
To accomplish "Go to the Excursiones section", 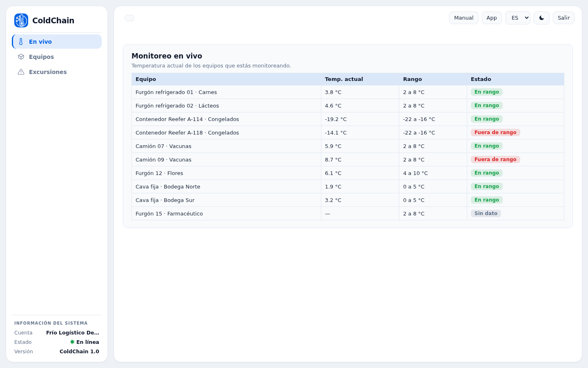I will point(57,72).
